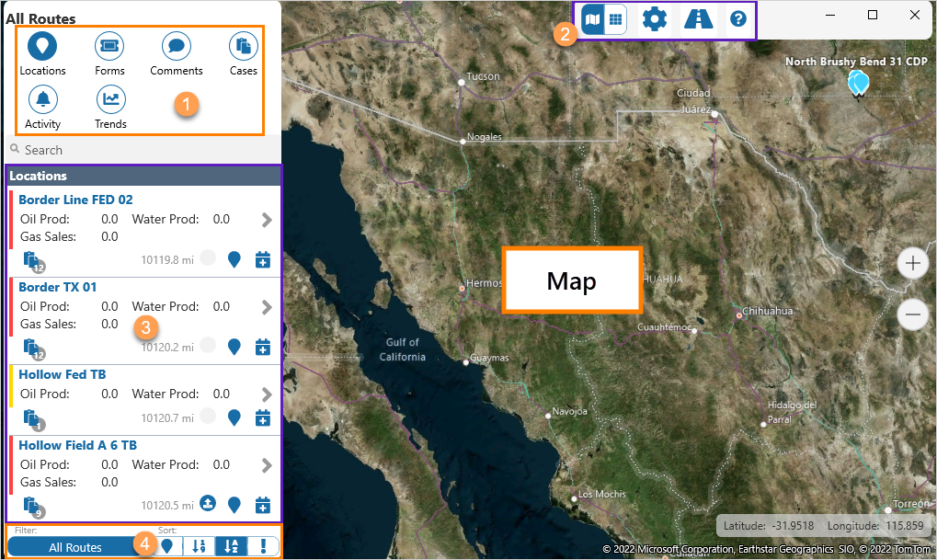Image resolution: width=937 pixels, height=560 pixels.
Task: Expand Border Line FED 02 details chevron
Action: point(267,220)
